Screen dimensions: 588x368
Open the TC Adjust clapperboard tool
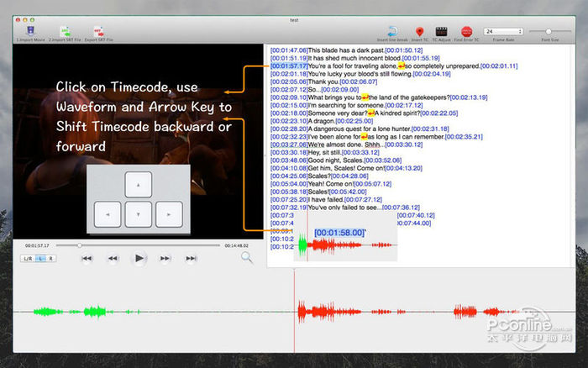[x=441, y=32]
